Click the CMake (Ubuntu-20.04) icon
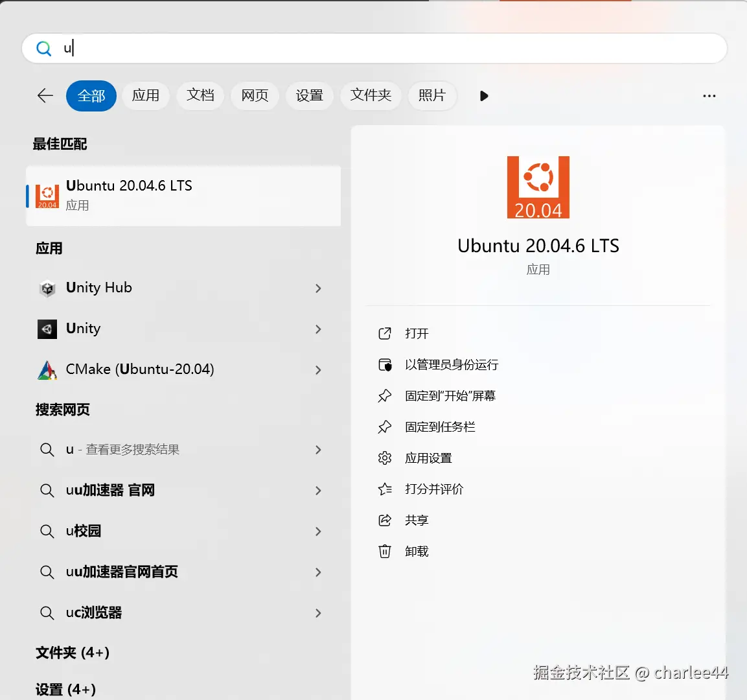This screenshot has height=700, width=747. (x=47, y=369)
